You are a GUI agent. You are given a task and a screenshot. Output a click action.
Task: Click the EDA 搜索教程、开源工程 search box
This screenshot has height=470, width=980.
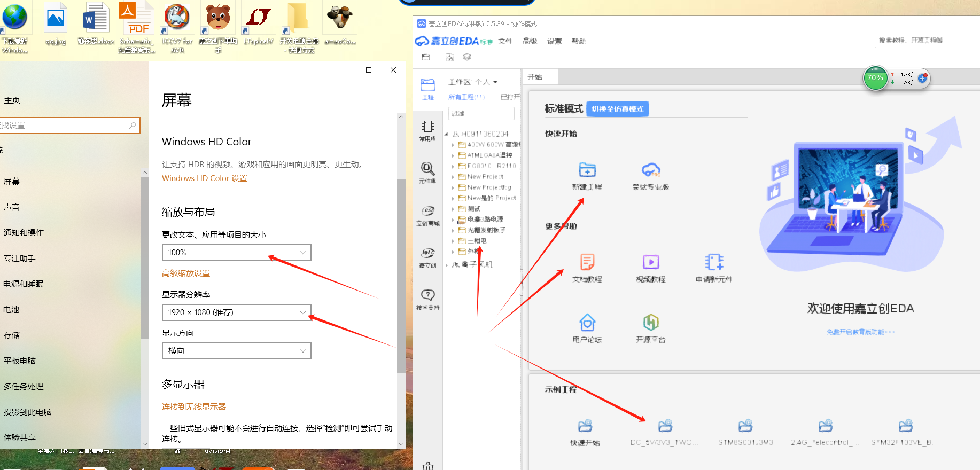tap(926, 41)
